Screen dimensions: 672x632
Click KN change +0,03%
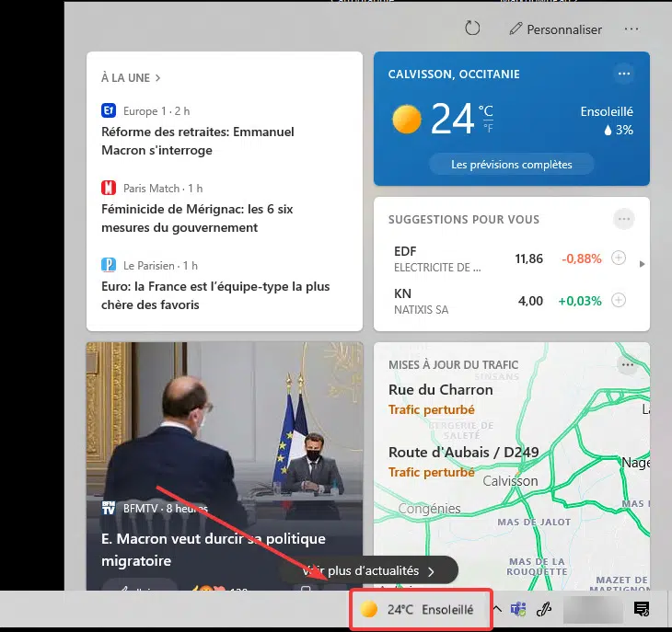click(x=579, y=301)
